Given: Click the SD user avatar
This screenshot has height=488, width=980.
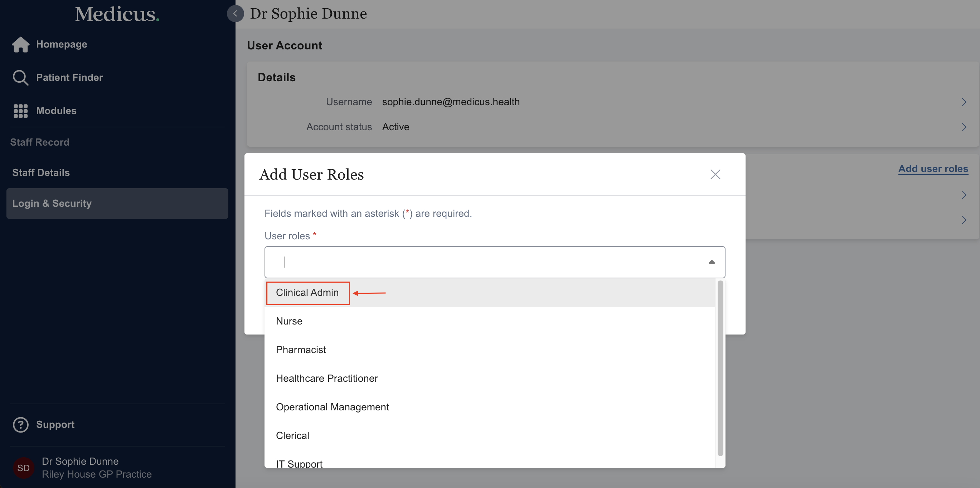Looking at the screenshot, I should 23,468.
